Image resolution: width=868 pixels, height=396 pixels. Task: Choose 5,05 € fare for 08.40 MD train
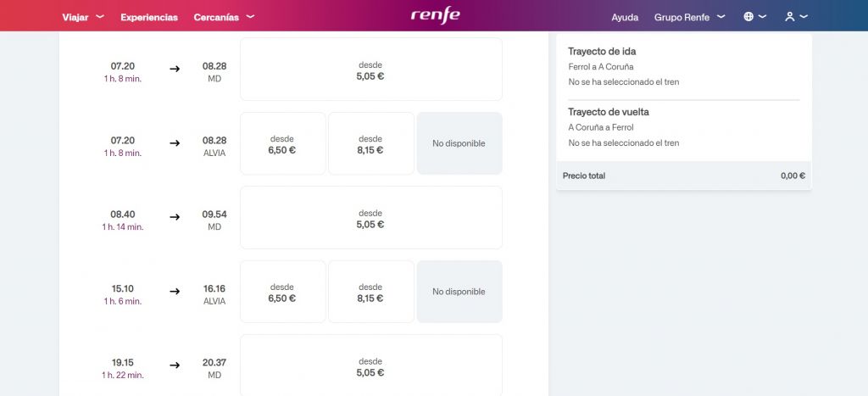click(x=371, y=218)
